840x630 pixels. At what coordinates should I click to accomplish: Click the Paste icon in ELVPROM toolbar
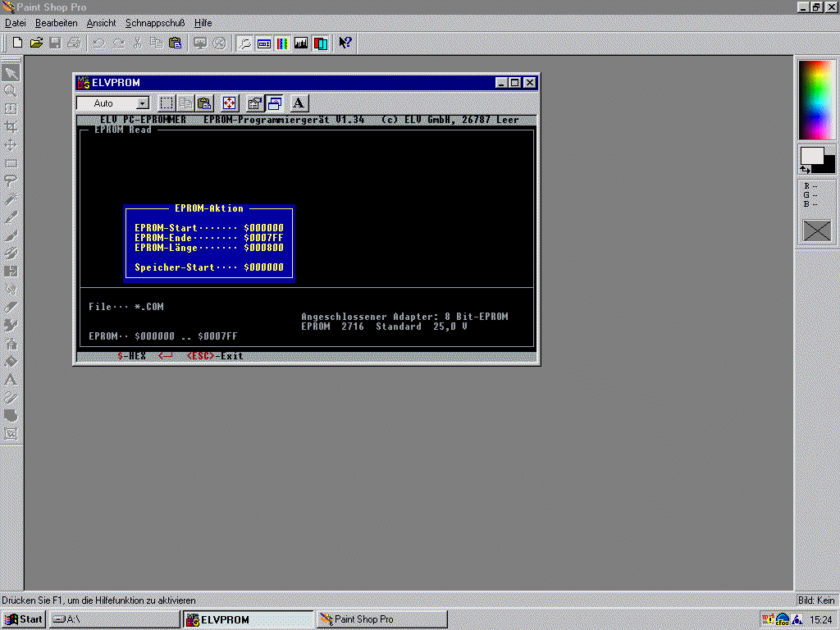coord(204,103)
